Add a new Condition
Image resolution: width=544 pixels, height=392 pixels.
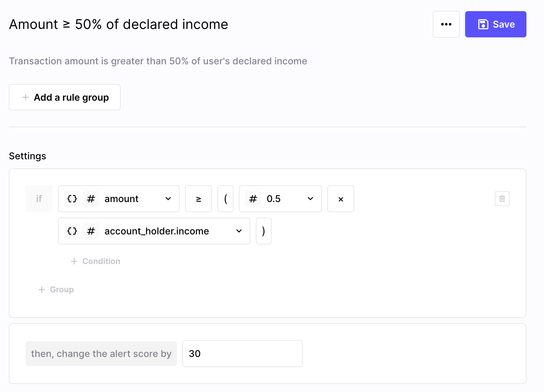point(96,261)
